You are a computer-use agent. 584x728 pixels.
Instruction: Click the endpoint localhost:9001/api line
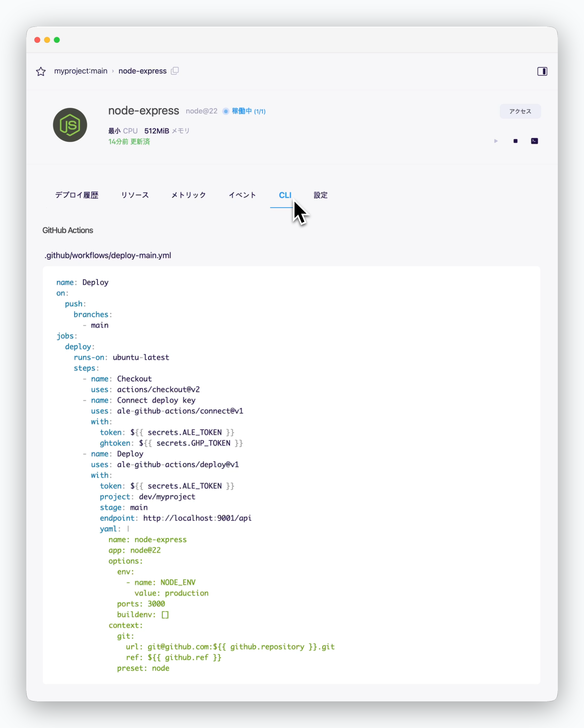pyautogui.click(x=176, y=518)
